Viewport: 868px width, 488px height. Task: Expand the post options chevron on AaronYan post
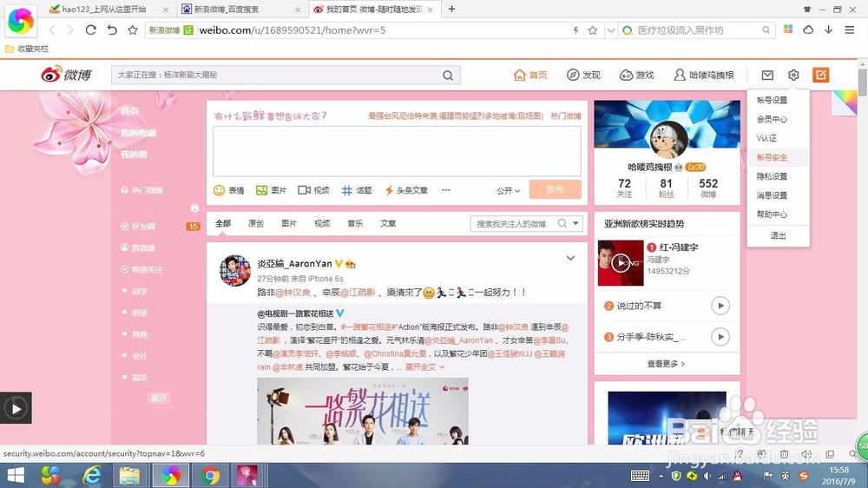[x=570, y=258]
